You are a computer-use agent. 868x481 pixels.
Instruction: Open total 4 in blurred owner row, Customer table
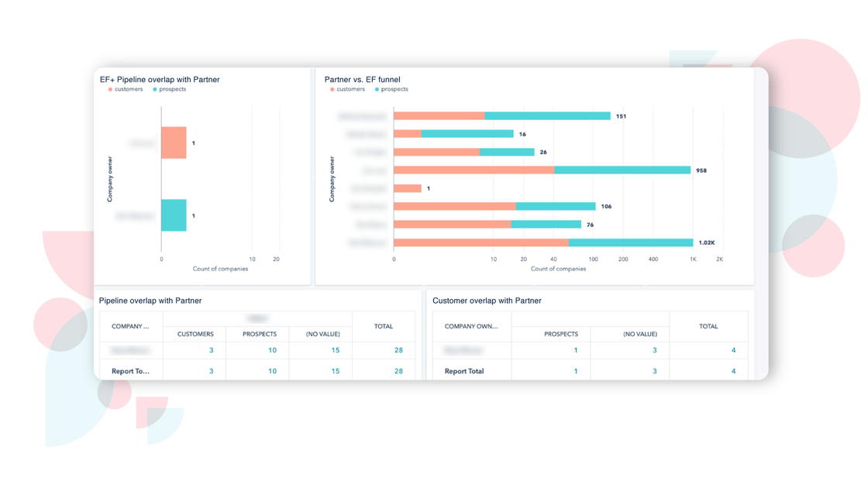point(733,350)
